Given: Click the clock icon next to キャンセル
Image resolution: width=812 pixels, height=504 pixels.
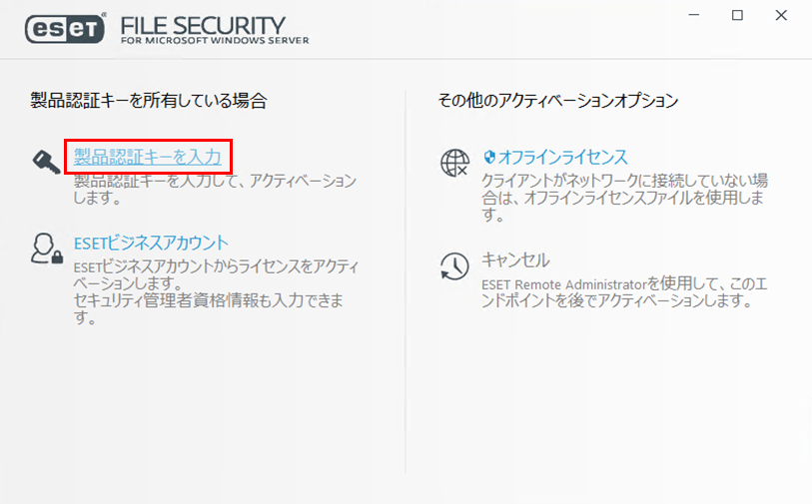Looking at the screenshot, I should coord(454,265).
